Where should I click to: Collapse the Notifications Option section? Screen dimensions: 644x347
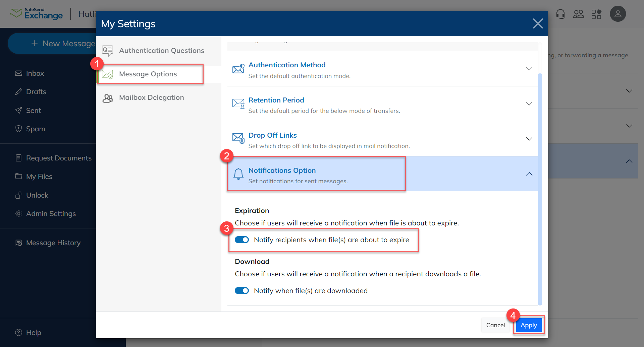click(x=529, y=174)
